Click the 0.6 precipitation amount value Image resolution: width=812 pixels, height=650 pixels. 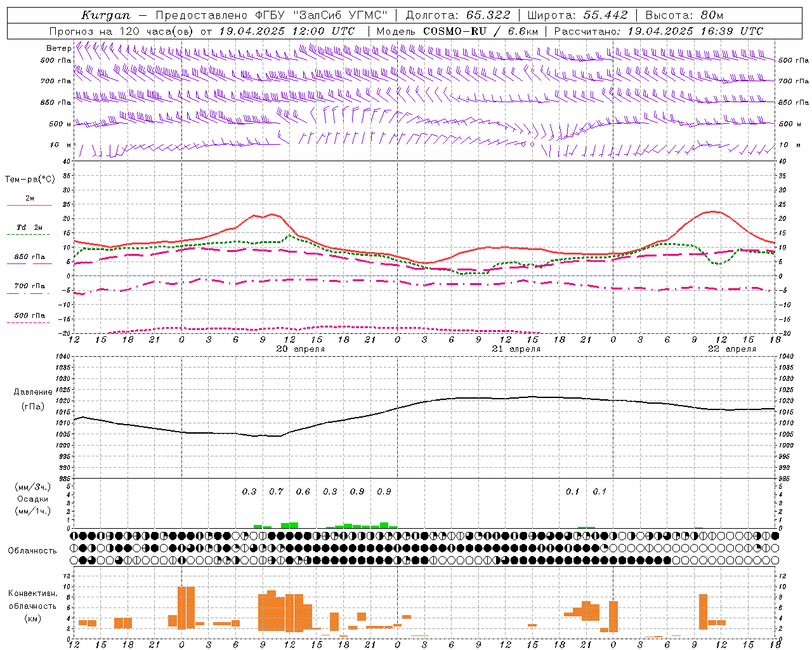[303, 492]
